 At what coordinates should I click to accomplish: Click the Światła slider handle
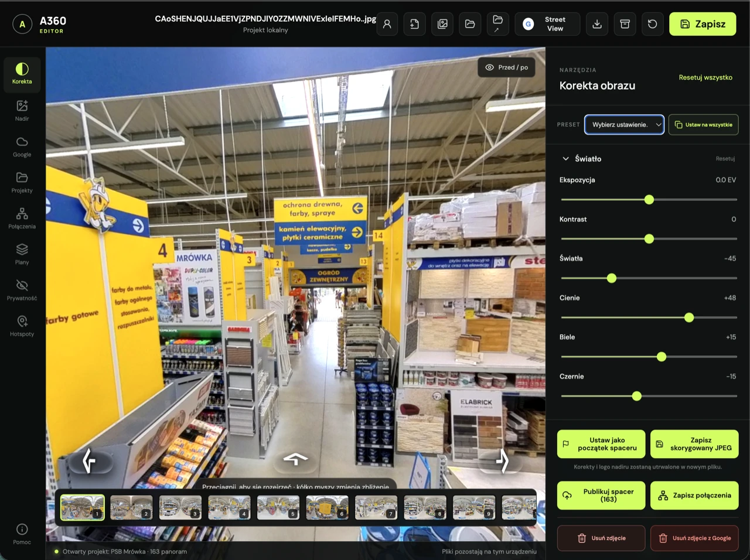click(x=612, y=278)
